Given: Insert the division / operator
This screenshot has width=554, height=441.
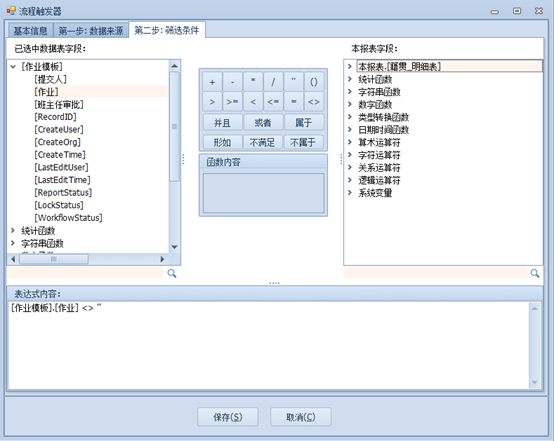Looking at the screenshot, I should tap(273, 82).
